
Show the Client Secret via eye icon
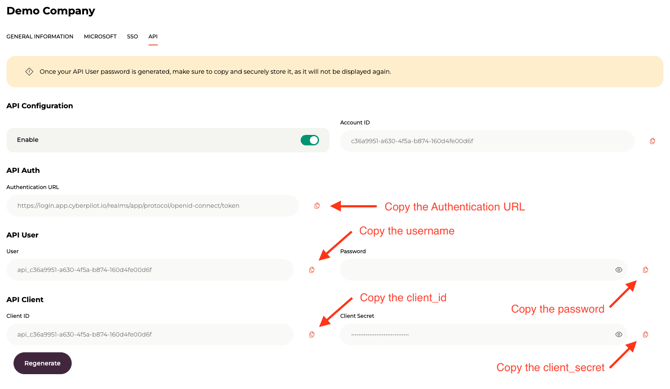(x=618, y=334)
